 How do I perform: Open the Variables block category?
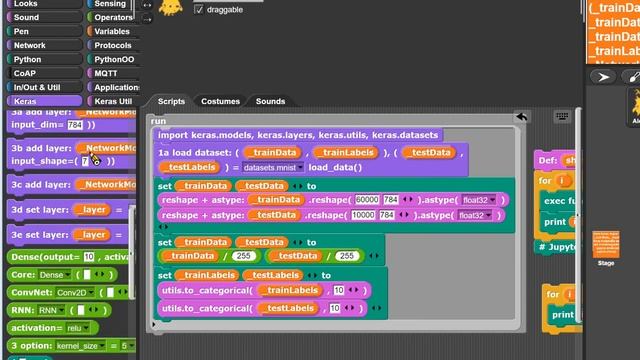[x=113, y=31]
